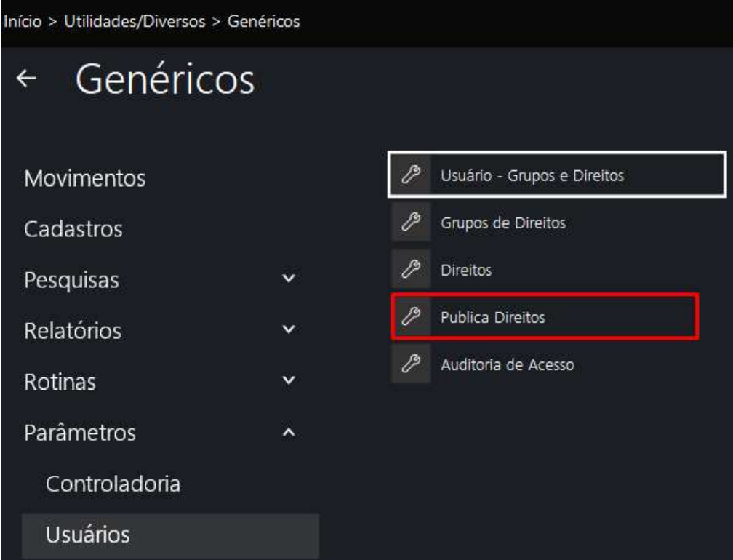Click wrench icon for Auditoria de Acesso
Image resolution: width=733 pixels, height=560 pixels.
point(411,364)
